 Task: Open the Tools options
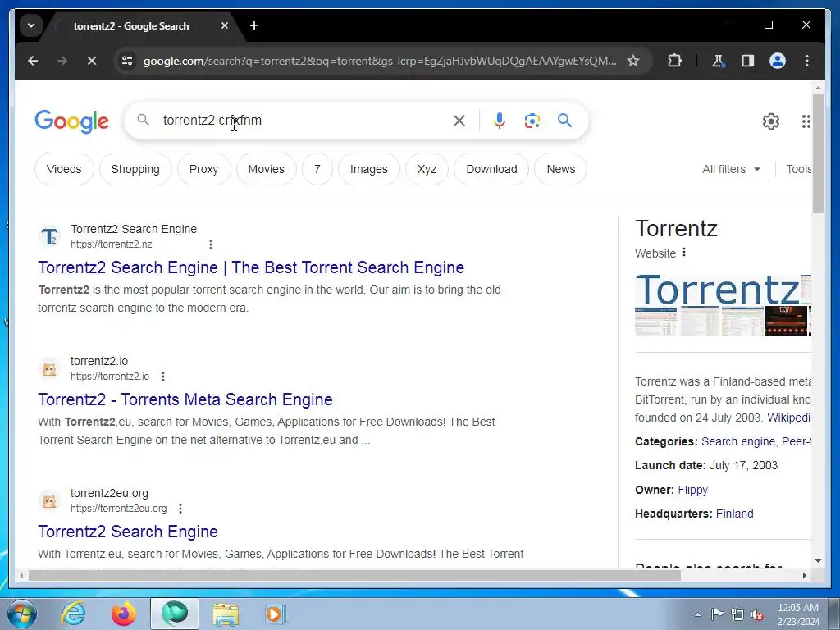pyautogui.click(x=798, y=169)
